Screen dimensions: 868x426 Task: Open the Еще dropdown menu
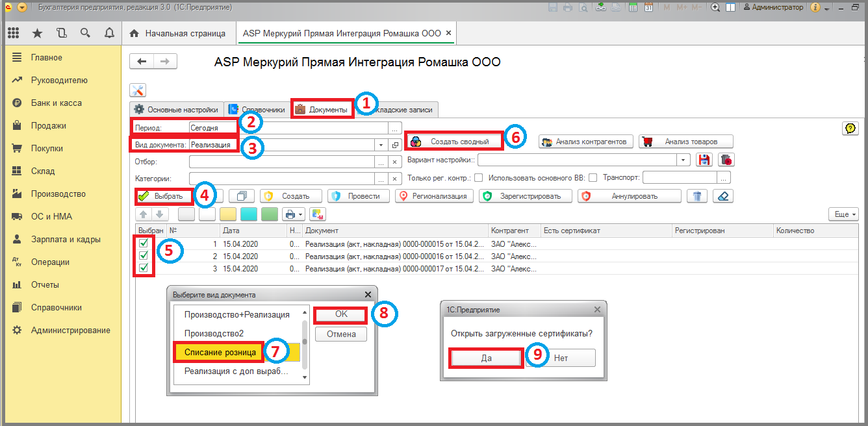843,214
